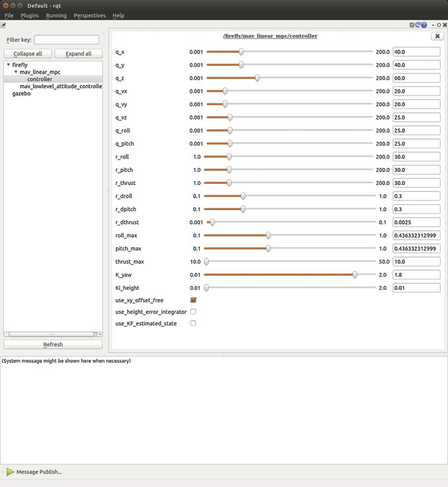This screenshot has height=487, width=448.
Task: Click the Message Publish... label
Action: click(39, 472)
